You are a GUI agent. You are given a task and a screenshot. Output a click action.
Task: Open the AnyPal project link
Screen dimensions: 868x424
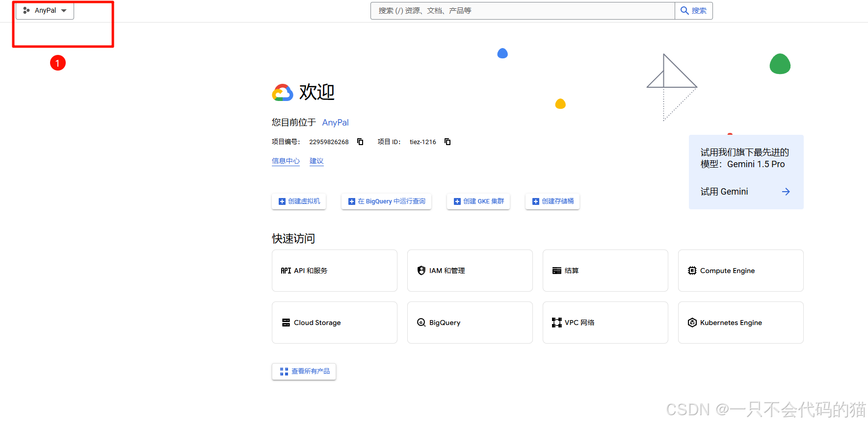(335, 123)
